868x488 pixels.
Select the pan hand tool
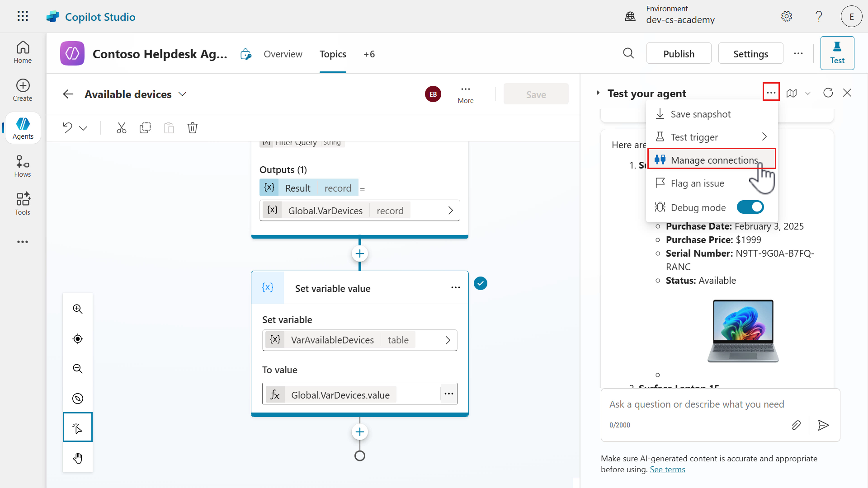[78, 458]
